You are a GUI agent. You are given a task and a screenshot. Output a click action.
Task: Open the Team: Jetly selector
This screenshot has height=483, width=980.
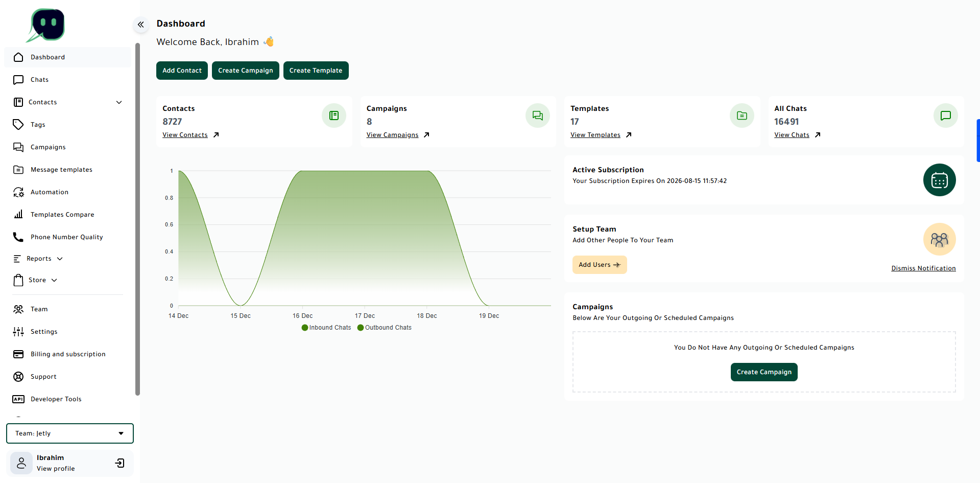click(x=69, y=433)
